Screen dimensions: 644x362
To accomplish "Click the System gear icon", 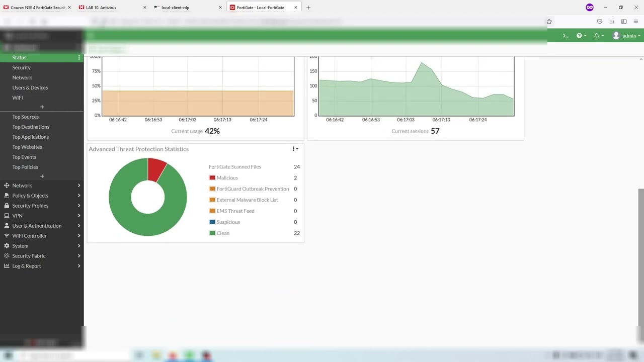I will 7,246.
